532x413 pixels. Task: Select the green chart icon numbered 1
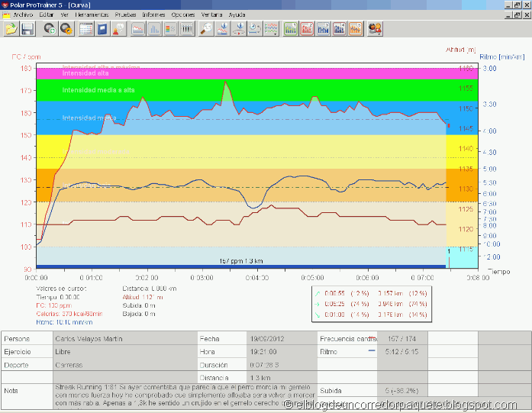tap(291, 29)
